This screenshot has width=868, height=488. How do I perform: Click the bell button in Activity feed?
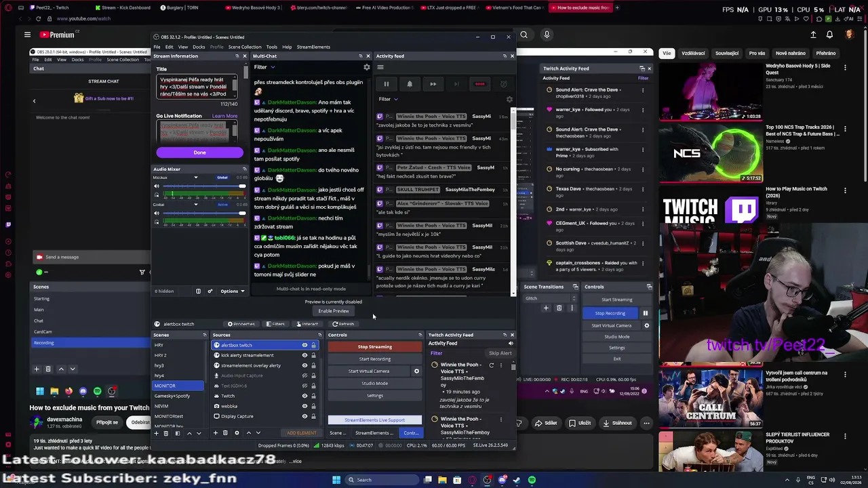coord(410,84)
